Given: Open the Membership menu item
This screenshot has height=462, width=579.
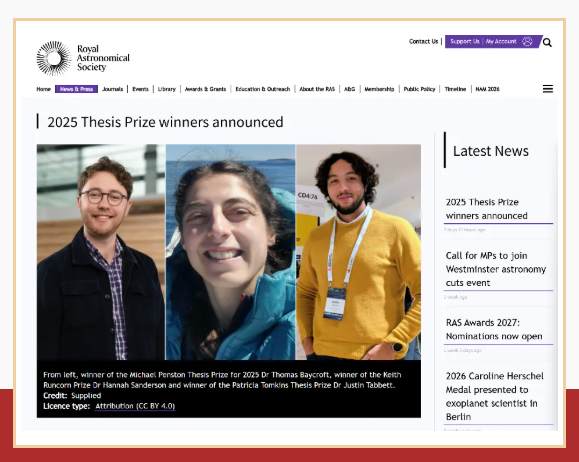Looking at the screenshot, I should tap(379, 89).
